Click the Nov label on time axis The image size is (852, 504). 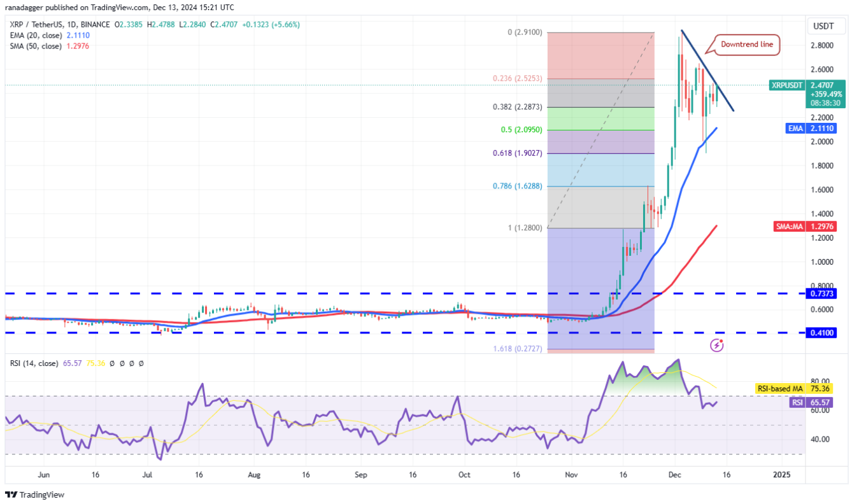[x=571, y=475]
